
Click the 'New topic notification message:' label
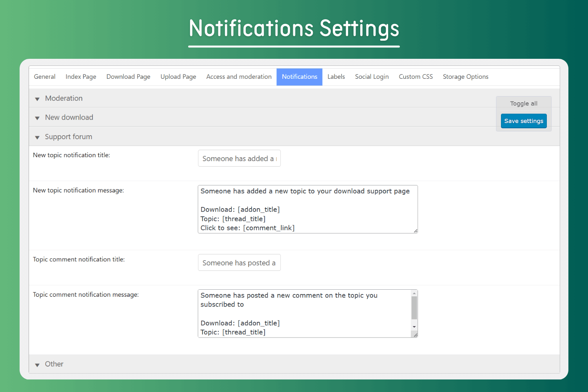(78, 191)
